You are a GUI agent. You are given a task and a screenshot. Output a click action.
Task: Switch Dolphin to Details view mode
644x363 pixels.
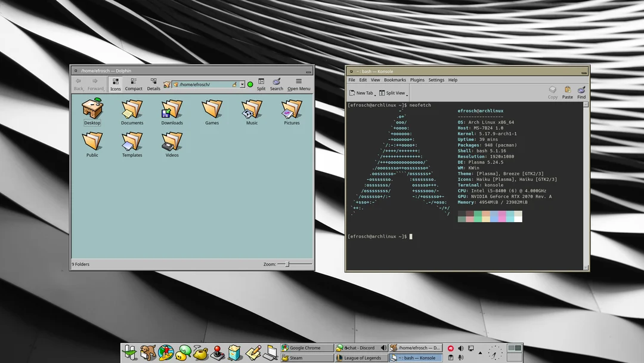click(153, 84)
